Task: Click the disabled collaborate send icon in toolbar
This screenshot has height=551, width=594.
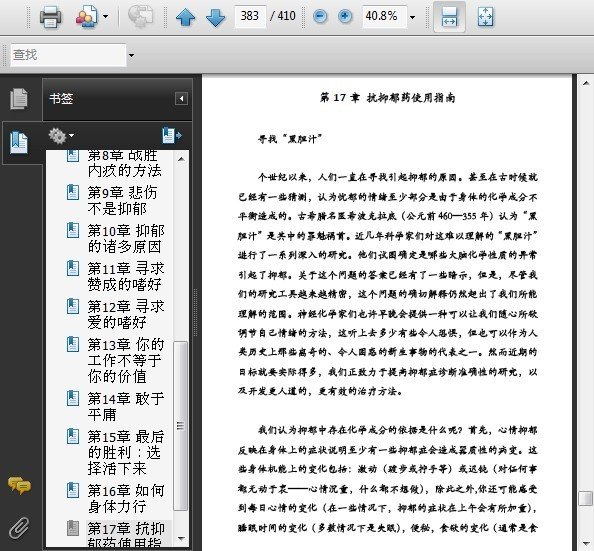Action: 140,17
